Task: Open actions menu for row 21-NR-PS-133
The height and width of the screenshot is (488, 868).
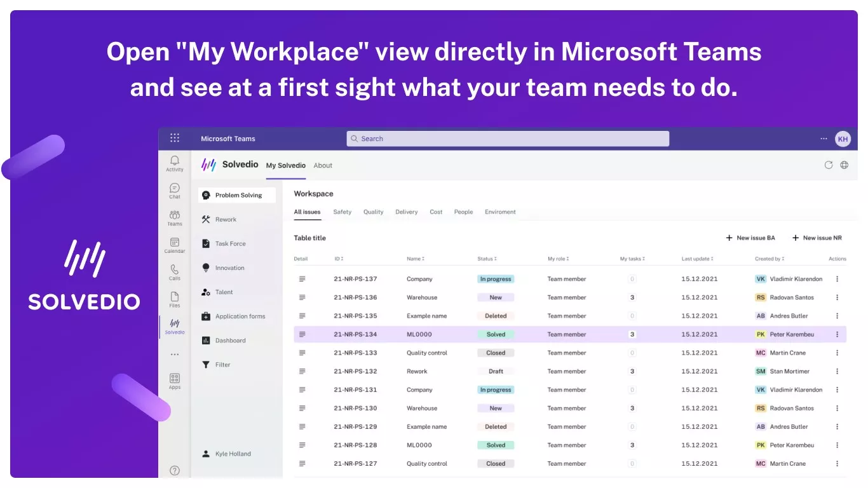Action: pyautogui.click(x=837, y=353)
